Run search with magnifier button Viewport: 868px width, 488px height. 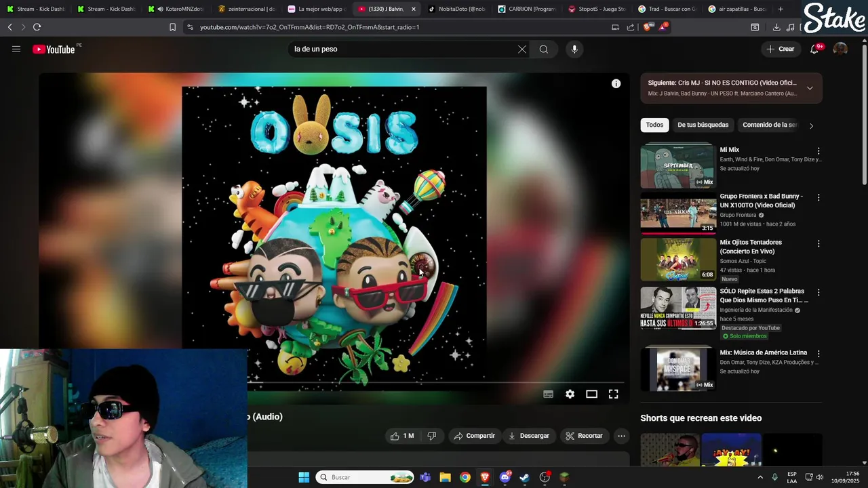544,49
